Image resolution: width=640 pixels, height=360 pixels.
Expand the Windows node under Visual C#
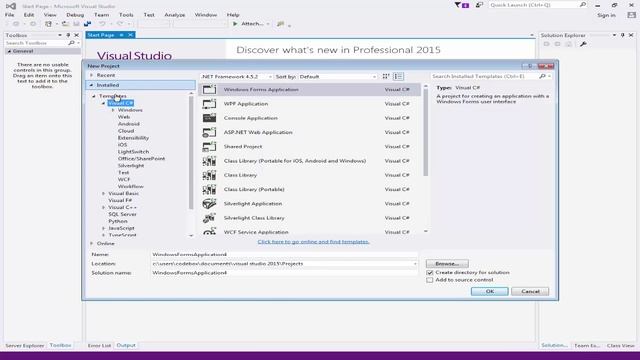coord(113,110)
